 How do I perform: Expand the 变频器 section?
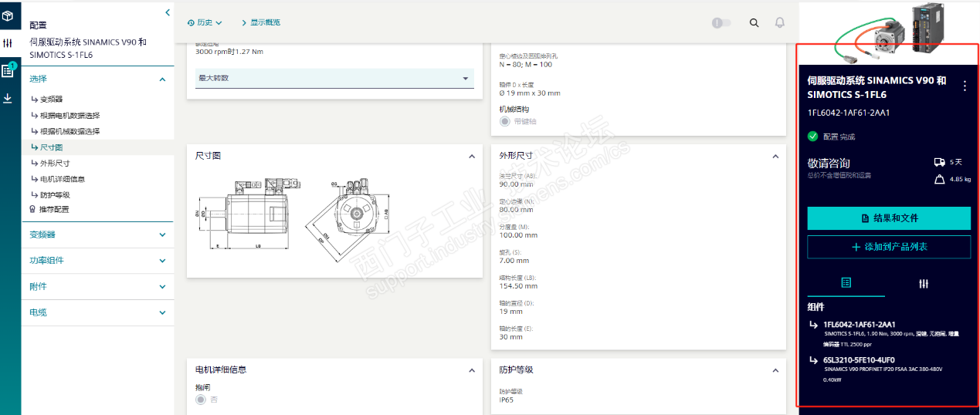coord(98,234)
